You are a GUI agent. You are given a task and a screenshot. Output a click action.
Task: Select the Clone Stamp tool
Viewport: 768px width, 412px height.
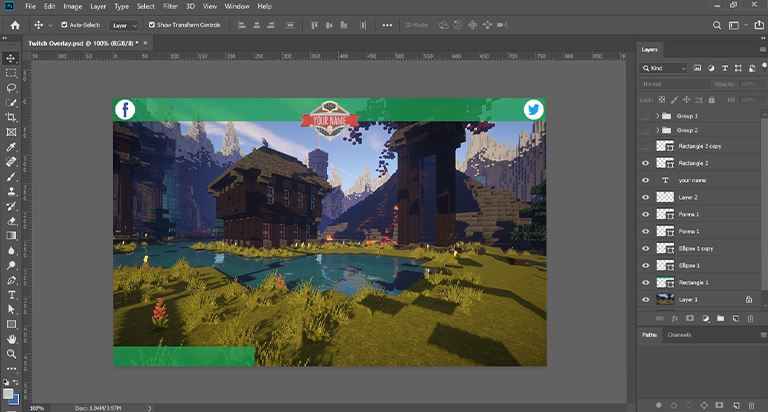10,192
